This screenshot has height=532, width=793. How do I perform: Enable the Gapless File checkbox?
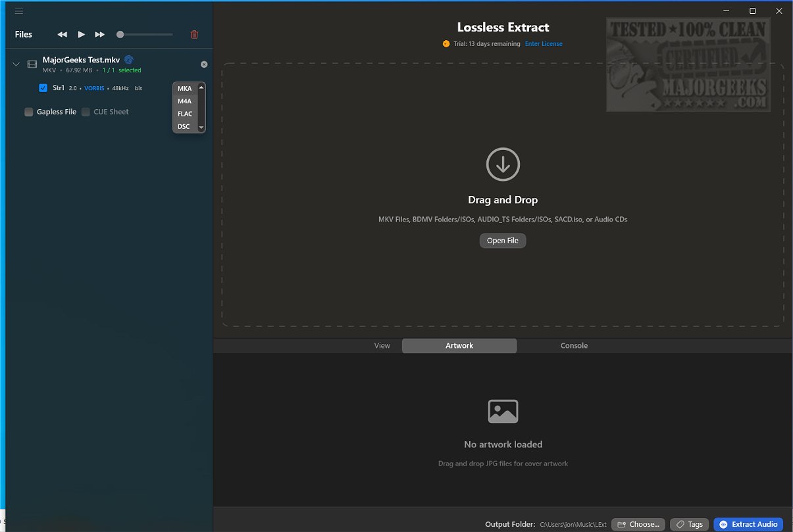pyautogui.click(x=29, y=112)
